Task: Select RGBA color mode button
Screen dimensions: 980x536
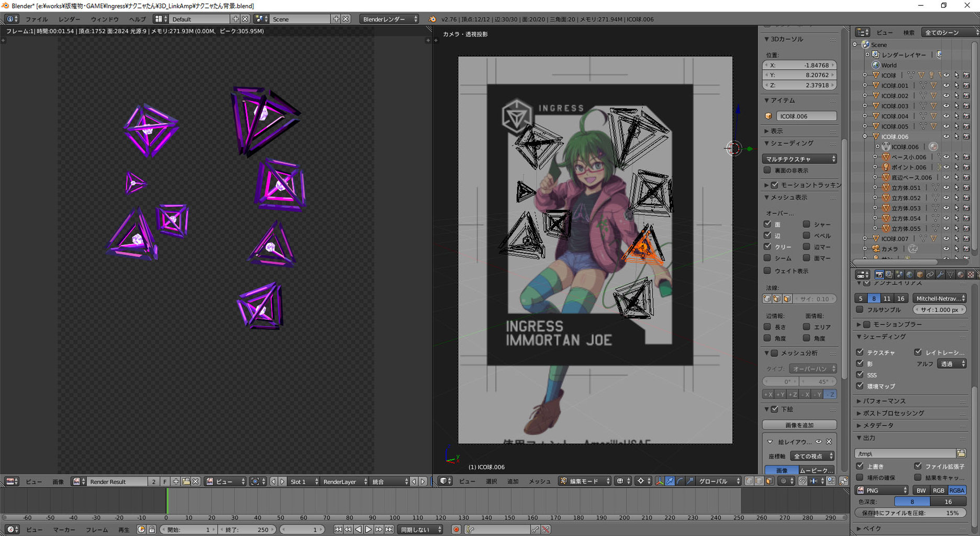Action: 956,490
